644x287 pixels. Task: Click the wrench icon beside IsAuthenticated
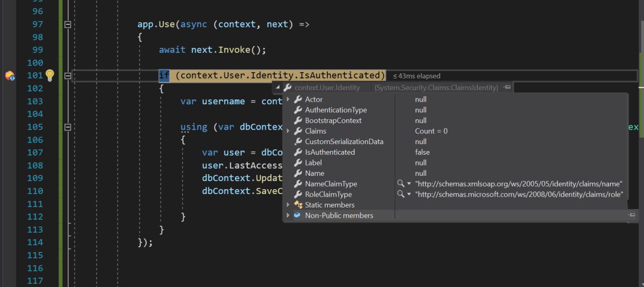(x=298, y=152)
